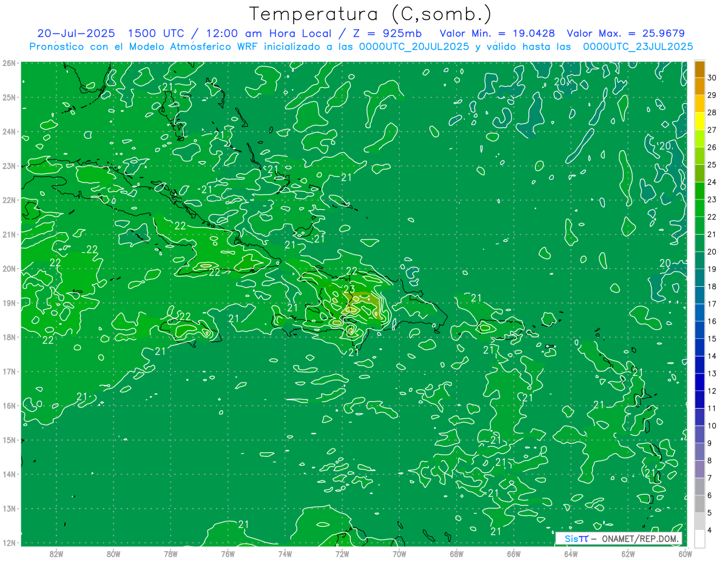Click the "74W" longitude axis label
Screen dimensions: 728x562
[285, 554]
